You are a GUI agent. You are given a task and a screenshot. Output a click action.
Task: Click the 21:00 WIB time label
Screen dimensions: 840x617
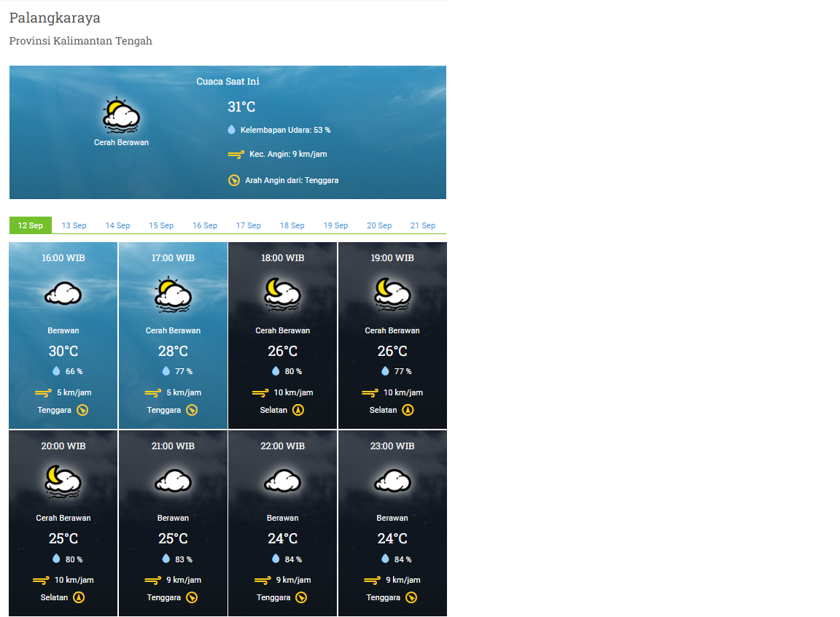point(173,446)
